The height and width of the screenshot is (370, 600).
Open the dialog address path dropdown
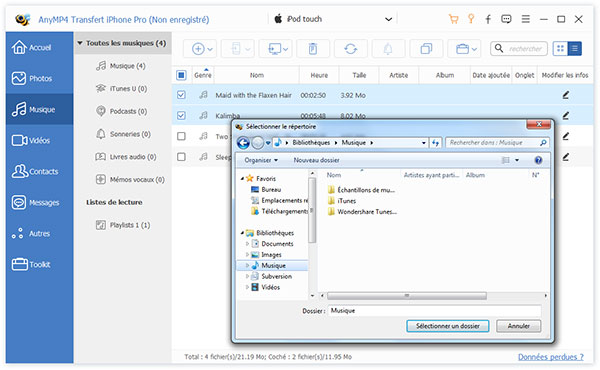[424, 143]
